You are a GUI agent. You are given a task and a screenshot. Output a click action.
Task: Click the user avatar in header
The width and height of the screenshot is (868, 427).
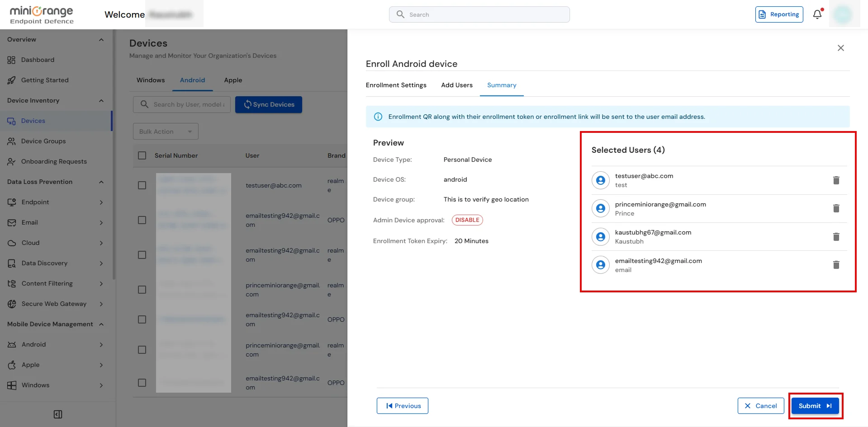[x=843, y=14]
